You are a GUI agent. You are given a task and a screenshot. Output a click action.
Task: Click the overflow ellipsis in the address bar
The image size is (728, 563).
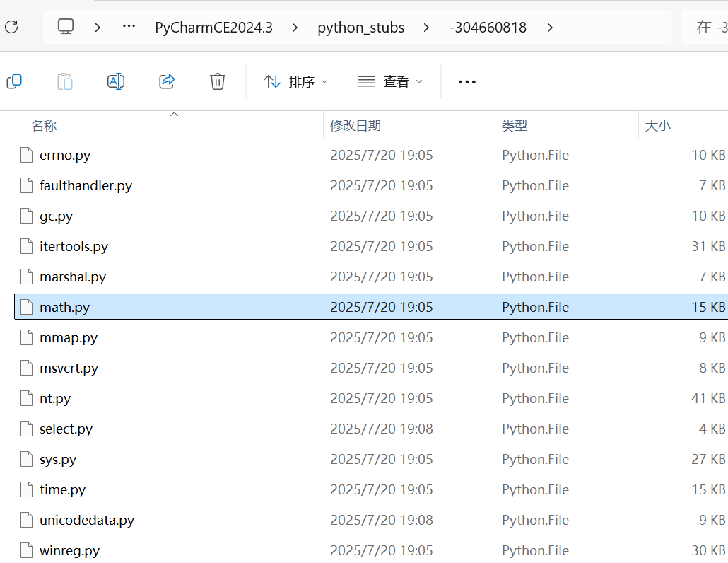pyautogui.click(x=129, y=28)
